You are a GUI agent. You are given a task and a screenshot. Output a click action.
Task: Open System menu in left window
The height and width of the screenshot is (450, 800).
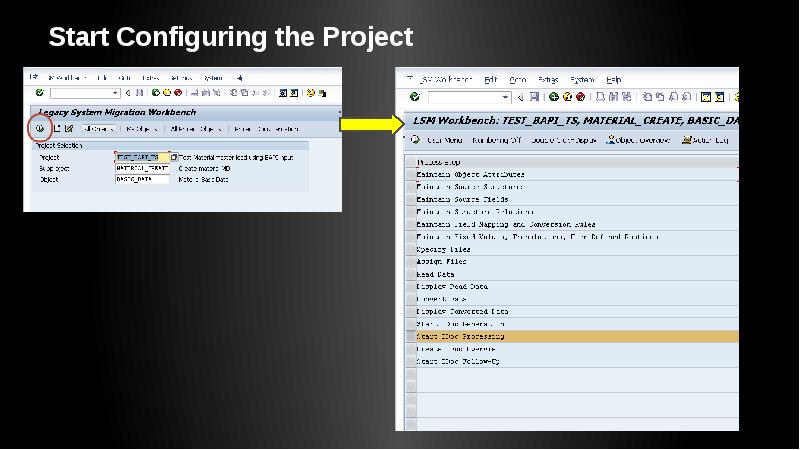(x=213, y=78)
